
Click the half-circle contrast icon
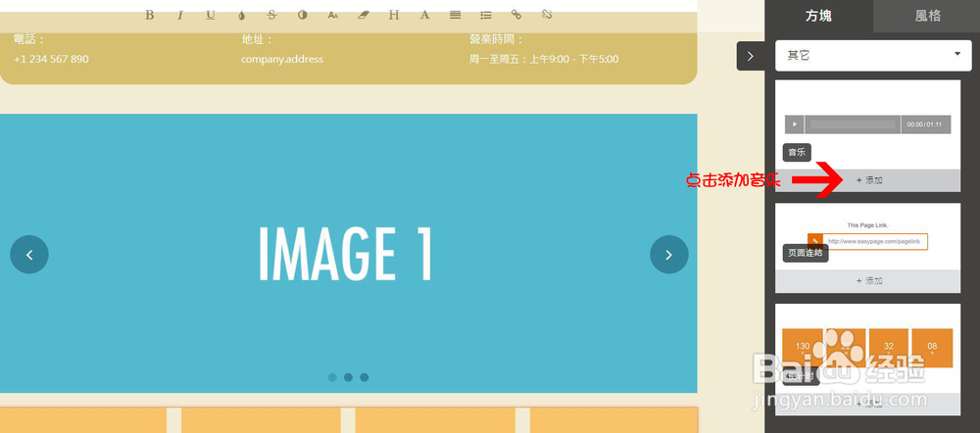(x=303, y=15)
